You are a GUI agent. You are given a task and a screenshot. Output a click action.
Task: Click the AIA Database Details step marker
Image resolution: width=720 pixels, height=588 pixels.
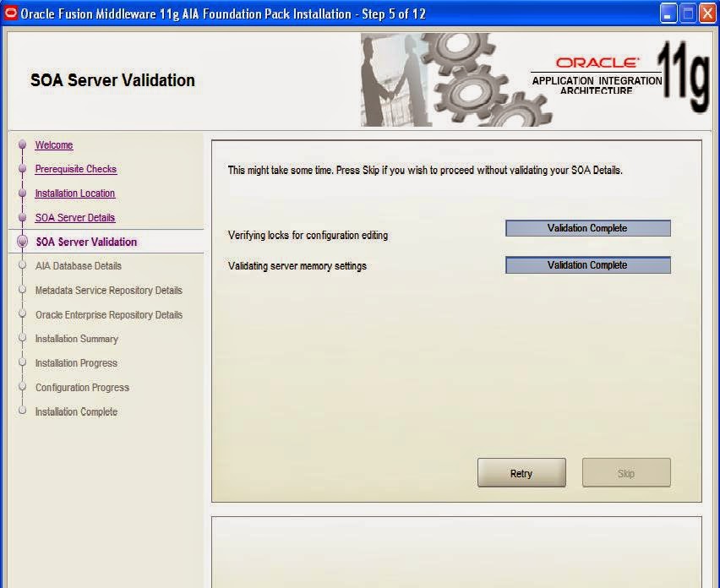pos(20,266)
